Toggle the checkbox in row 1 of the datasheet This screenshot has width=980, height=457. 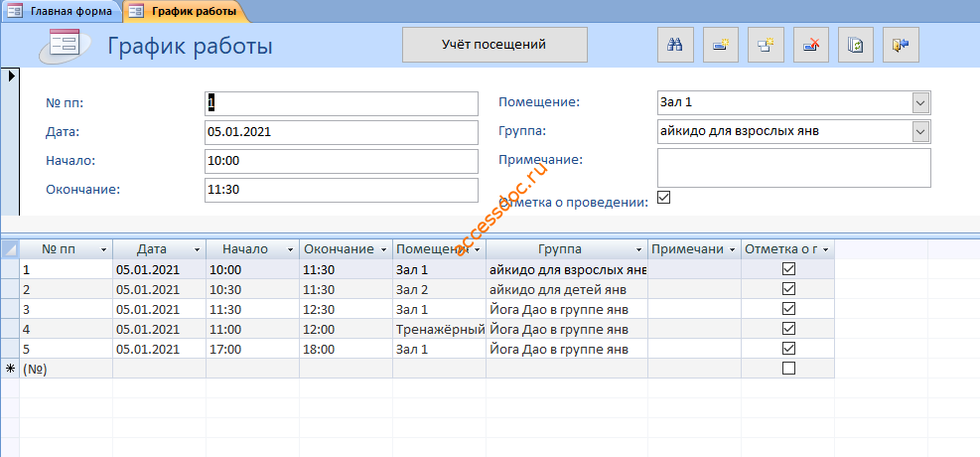click(788, 269)
